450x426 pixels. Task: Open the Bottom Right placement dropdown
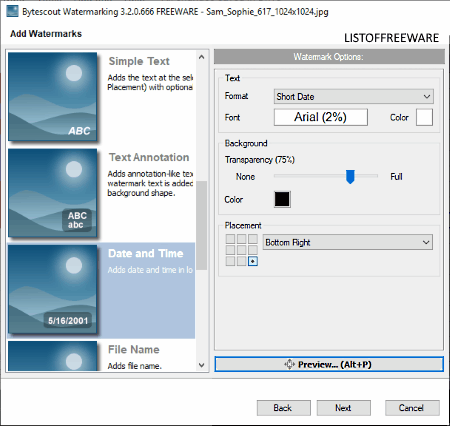point(348,242)
